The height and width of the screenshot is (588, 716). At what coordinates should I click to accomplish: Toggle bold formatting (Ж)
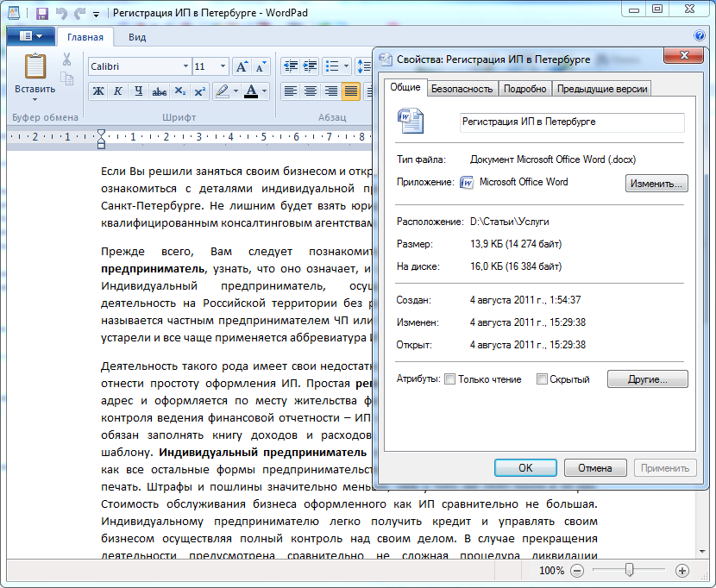97,91
